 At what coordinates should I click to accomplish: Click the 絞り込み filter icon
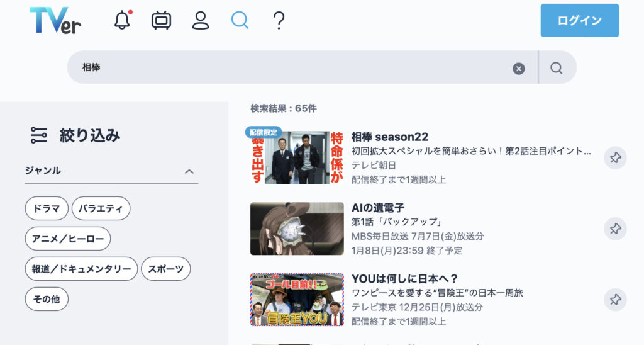tap(39, 135)
